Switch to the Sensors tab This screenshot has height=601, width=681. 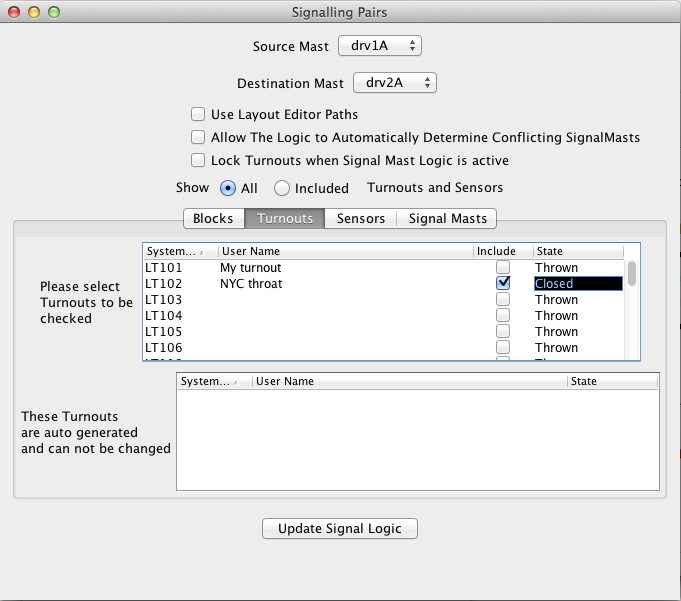click(x=360, y=218)
